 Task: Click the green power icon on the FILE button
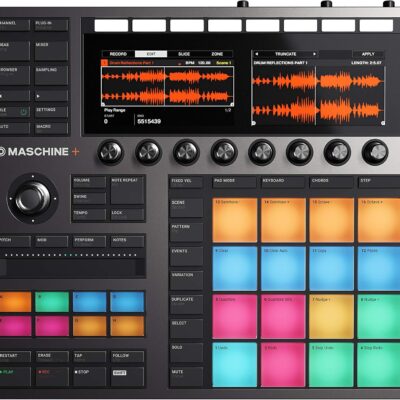(23, 112)
